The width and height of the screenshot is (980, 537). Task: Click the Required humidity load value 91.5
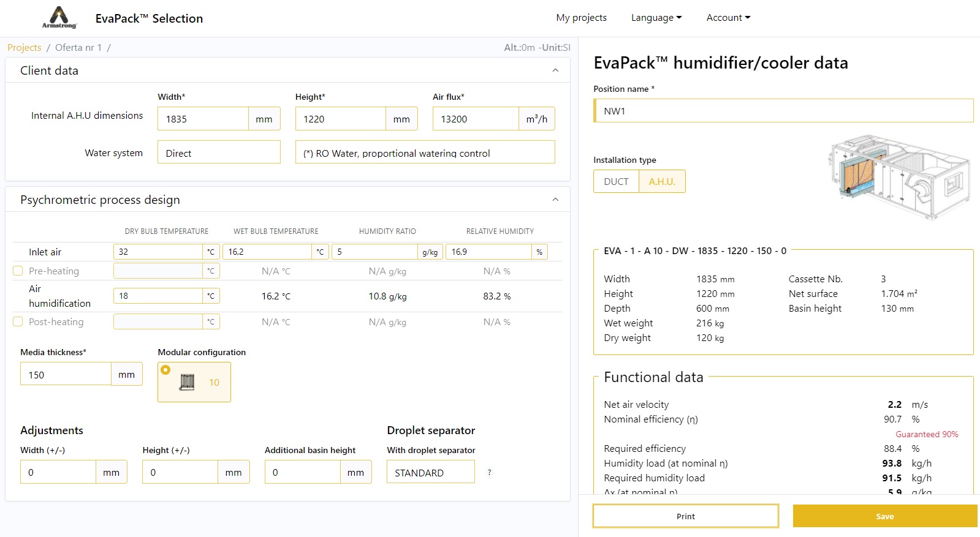pyautogui.click(x=892, y=478)
